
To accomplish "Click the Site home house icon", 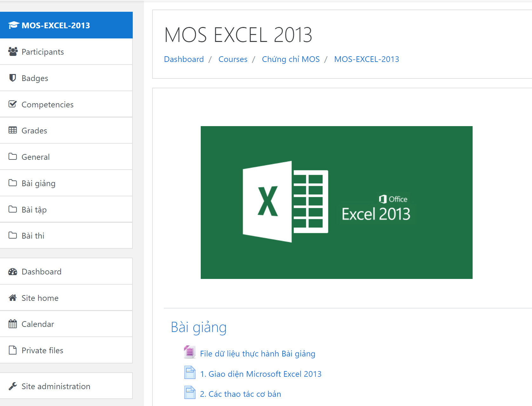I will pyautogui.click(x=13, y=298).
